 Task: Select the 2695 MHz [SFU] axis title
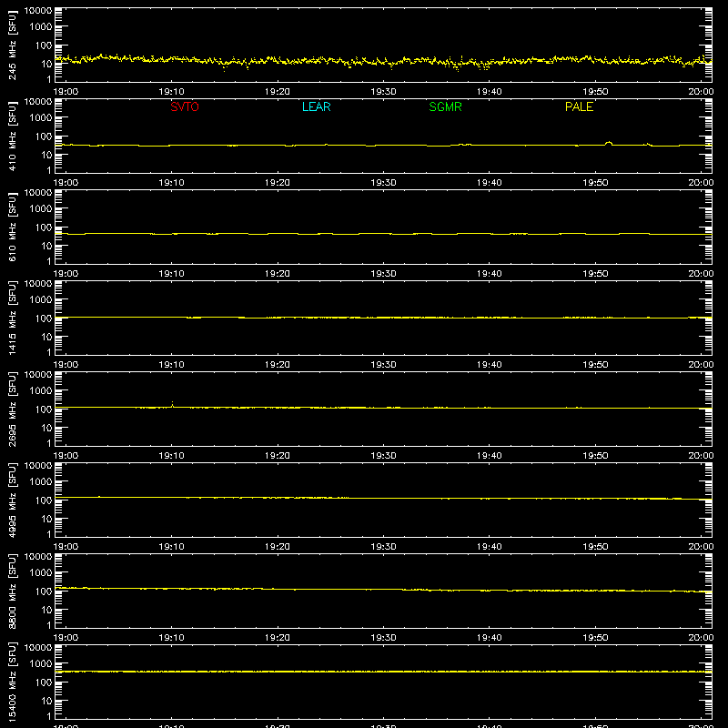tap(13, 409)
